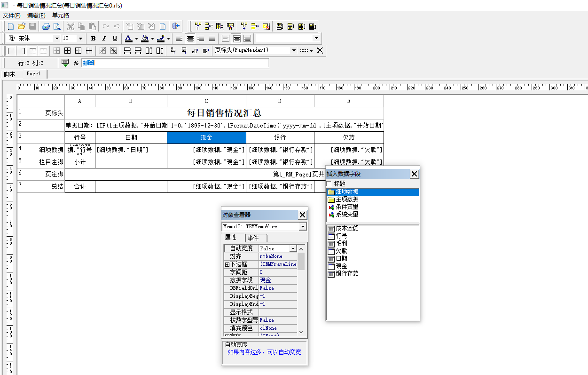588x375 pixels.
Task: Click the New report icon
Action: [11, 26]
